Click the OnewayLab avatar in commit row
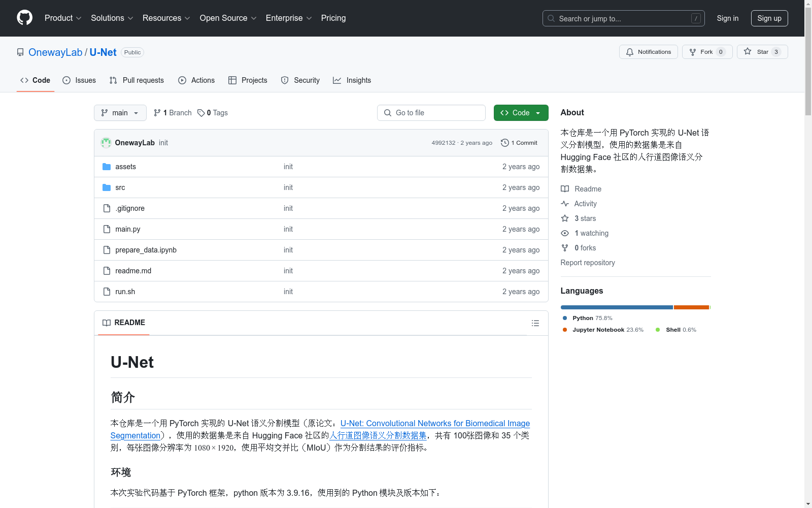Screen dimensions: 812x508 [x=106, y=143]
